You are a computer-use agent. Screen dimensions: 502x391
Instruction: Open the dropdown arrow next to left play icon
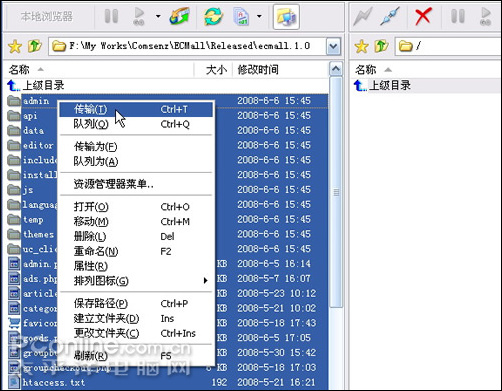158,16
